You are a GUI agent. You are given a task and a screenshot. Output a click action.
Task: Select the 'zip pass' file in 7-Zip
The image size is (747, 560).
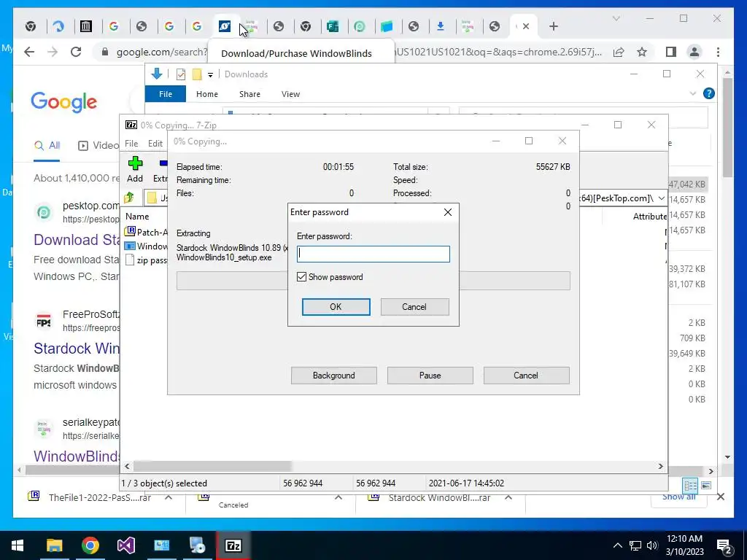click(146, 260)
